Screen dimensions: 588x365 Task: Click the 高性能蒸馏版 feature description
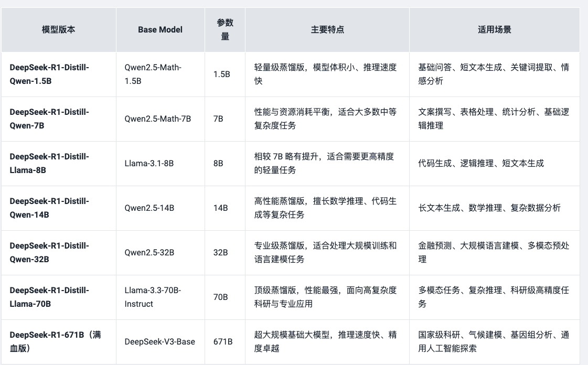326,208
